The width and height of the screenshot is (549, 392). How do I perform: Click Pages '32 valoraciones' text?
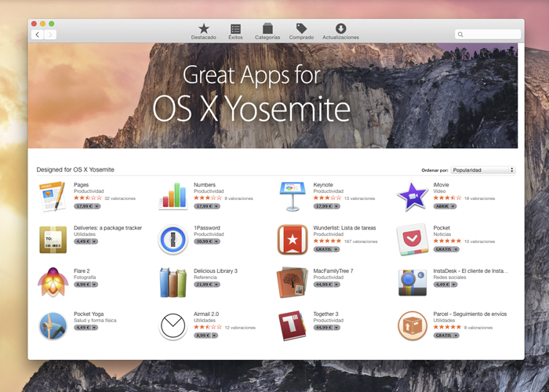point(120,198)
